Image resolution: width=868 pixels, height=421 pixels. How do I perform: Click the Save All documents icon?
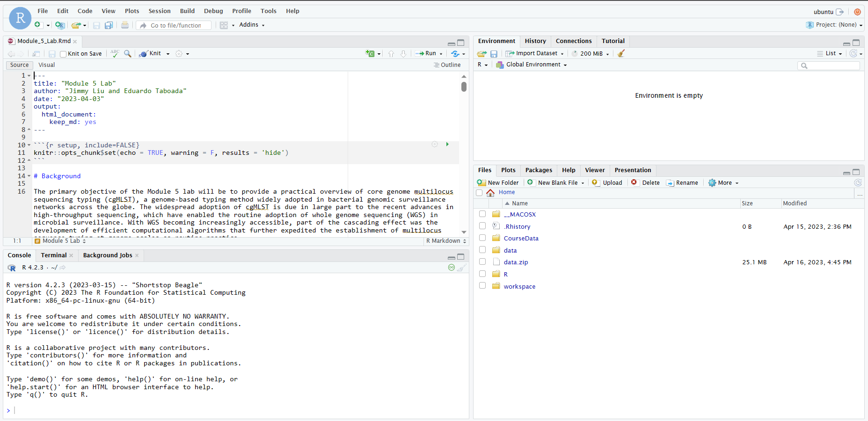109,25
